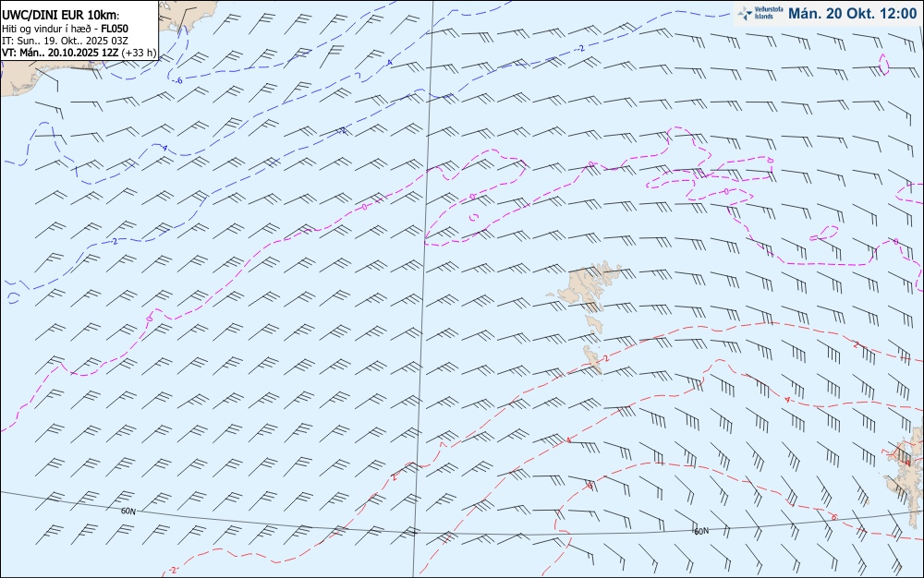The height and width of the screenshot is (578, 924).
Task: Click the 'UWC/DINI EUR 10km:' title text
Action: click(61, 16)
